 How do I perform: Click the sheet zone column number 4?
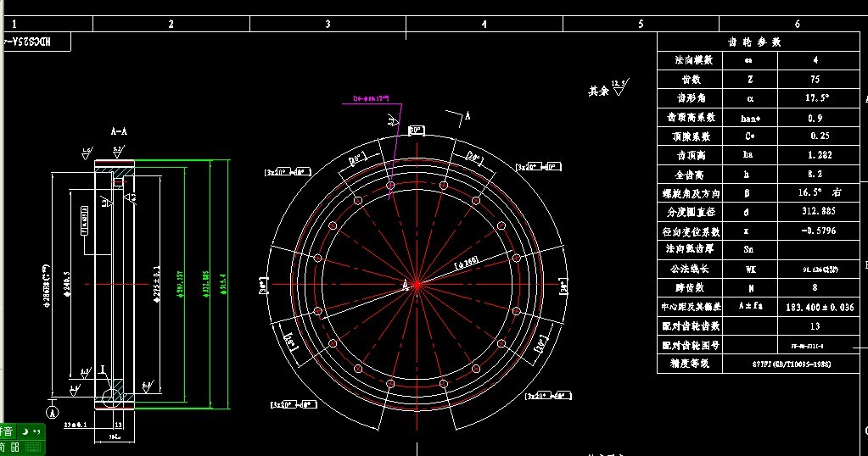[x=484, y=24]
